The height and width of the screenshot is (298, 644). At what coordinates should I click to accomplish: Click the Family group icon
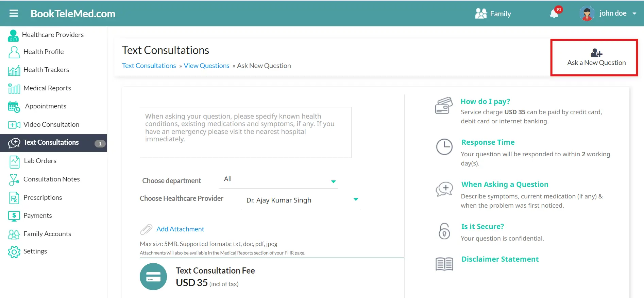tap(481, 14)
